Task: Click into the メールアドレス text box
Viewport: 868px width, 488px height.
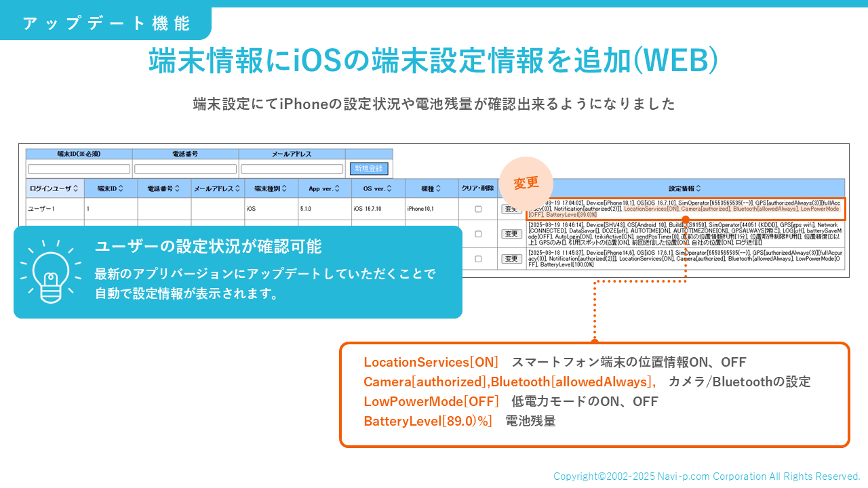Action: pyautogui.click(x=292, y=169)
